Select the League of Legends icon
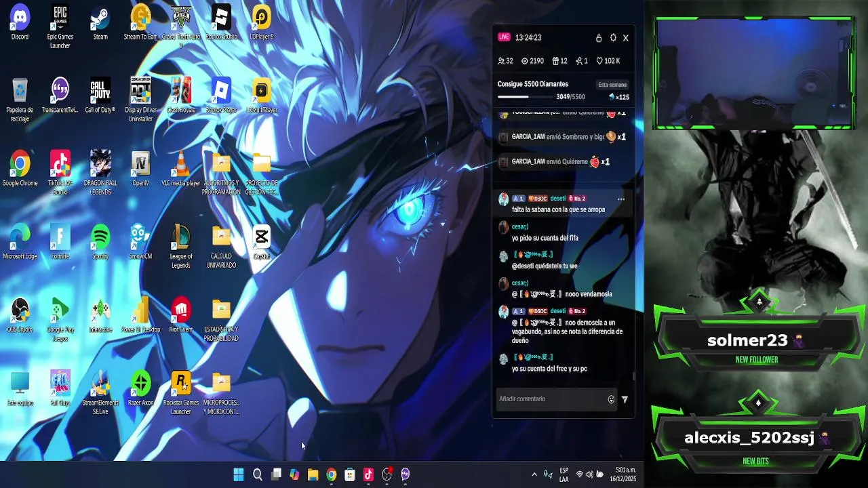Image resolution: width=868 pixels, height=488 pixels. (181, 247)
